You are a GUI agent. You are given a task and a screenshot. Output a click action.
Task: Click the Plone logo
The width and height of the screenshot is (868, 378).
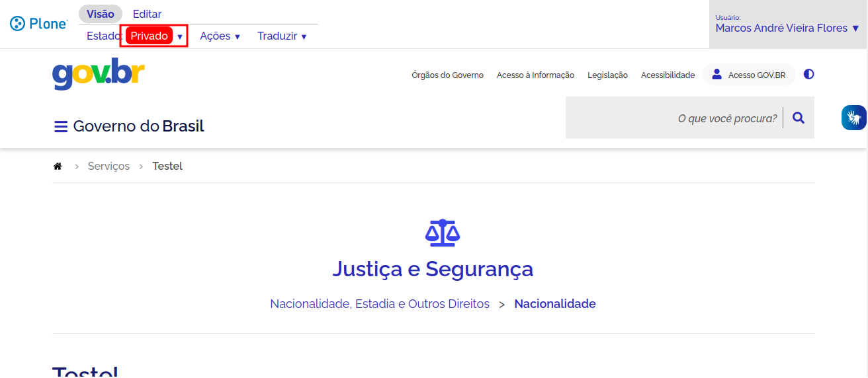39,24
